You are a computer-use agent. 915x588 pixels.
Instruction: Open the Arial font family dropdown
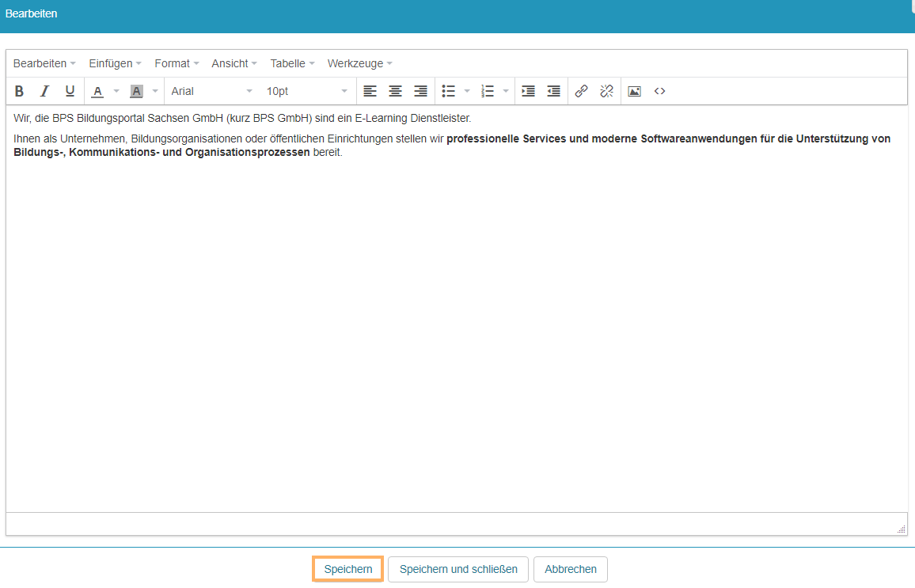coord(212,91)
